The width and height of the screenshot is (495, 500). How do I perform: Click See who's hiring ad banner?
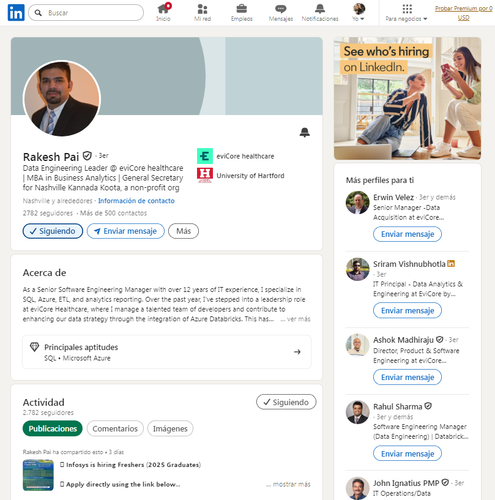(x=407, y=98)
